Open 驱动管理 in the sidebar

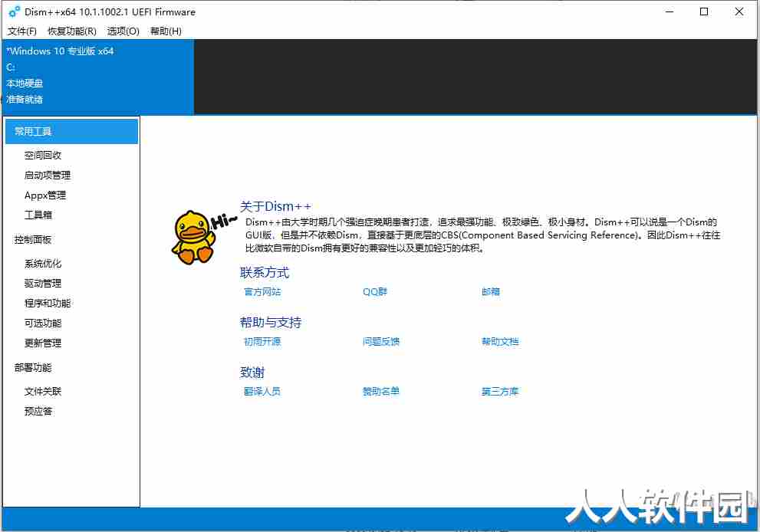[43, 283]
